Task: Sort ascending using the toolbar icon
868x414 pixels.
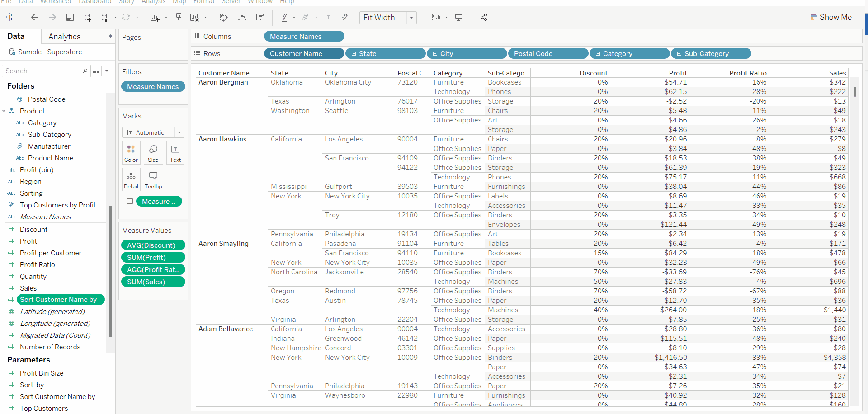Action: coord(242,17)
